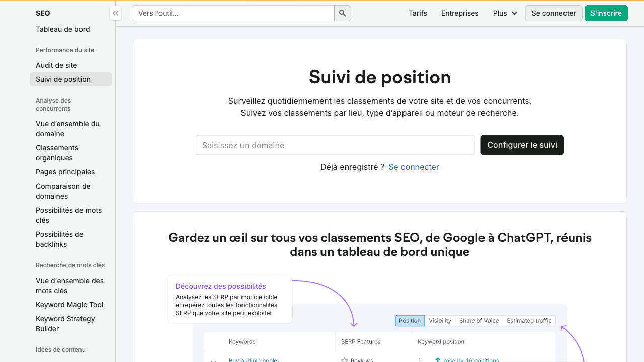Open Tableau de bord in sidebar
The width and height of the screenshot is (644, 362).
(63, 29)
